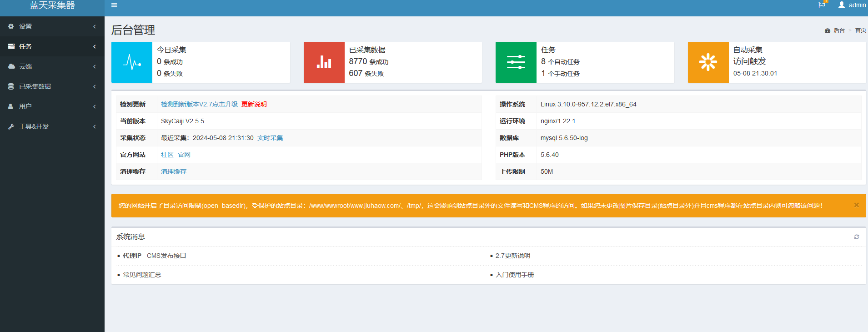Expand the 设置 menu chevron
The image size is (868, 332).
95,26
